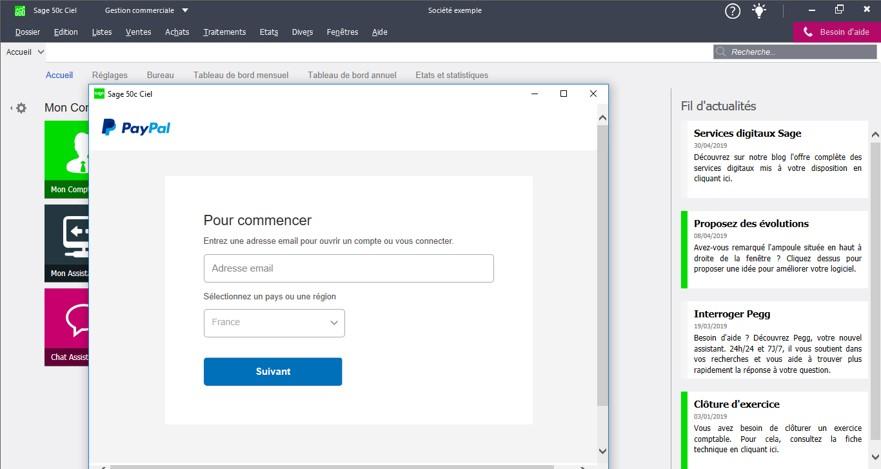
Task: Switch to the Bureau tab
Action: tap(160, 75)
